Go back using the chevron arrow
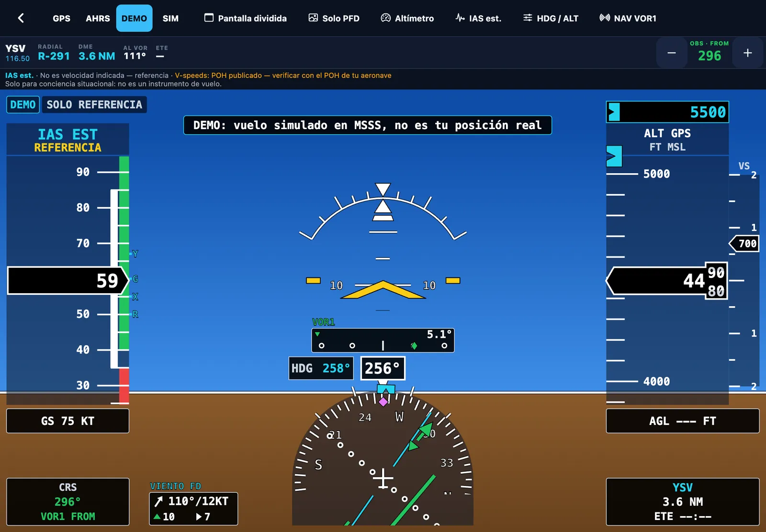Screen dimensions: 766x532 pos(21,18)
